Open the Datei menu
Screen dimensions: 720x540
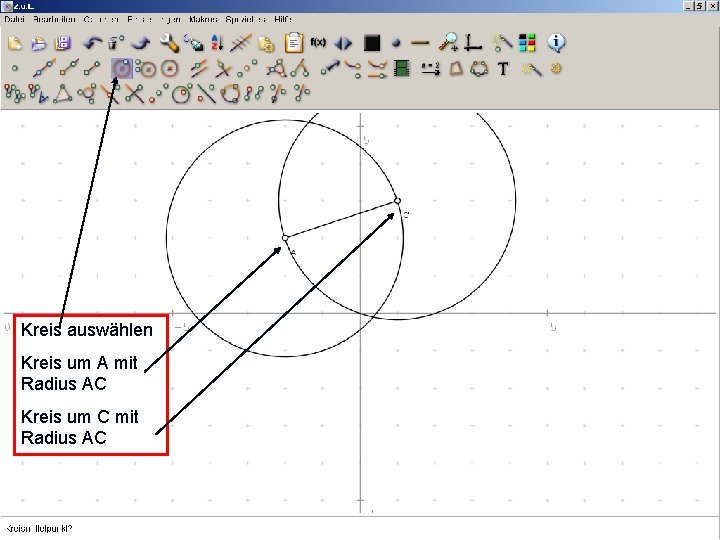(x=14, y=19)
